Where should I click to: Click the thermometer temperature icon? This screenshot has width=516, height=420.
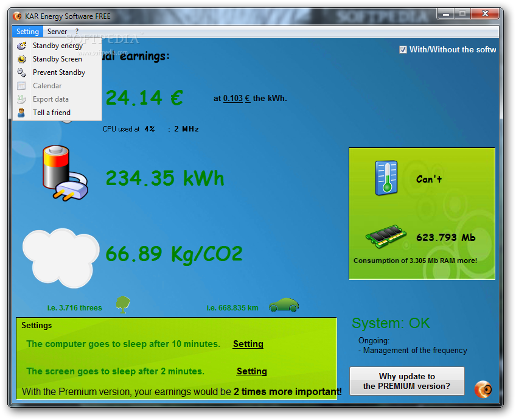[386, 178]
